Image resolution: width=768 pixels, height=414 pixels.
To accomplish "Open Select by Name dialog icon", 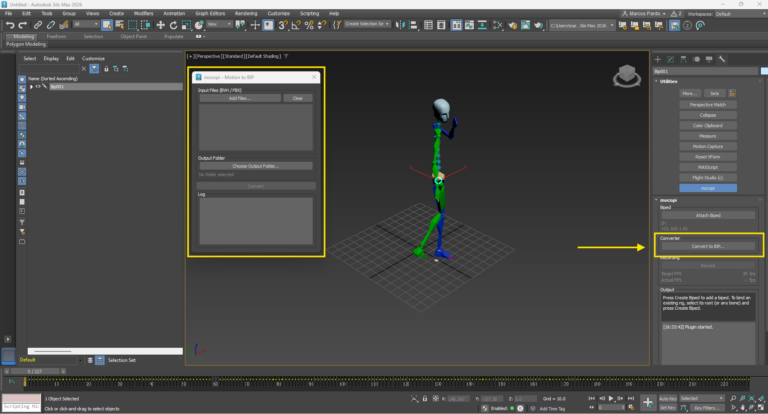I will (120, 25).
